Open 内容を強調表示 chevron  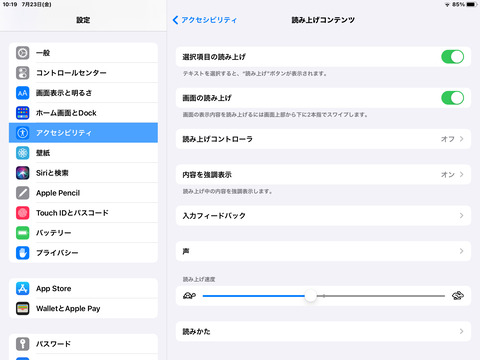461,174
